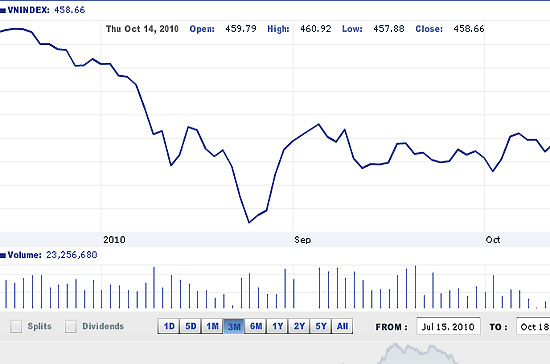Enable the Dividends checkbox
The height and width of the screenshot is (364, 550).
pos(71,326)
